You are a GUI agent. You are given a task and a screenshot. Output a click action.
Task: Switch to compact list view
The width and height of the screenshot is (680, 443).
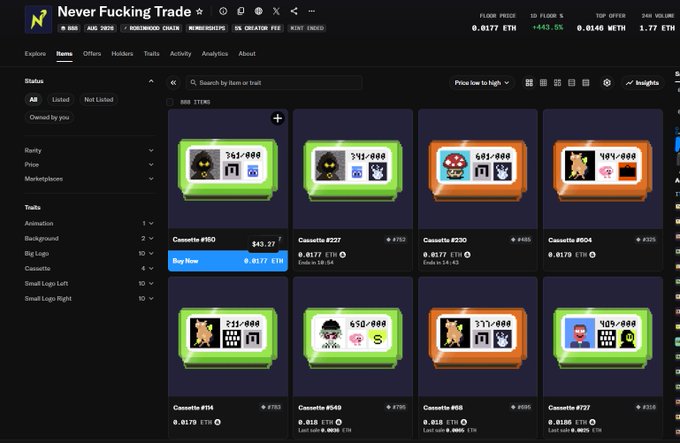572,83
